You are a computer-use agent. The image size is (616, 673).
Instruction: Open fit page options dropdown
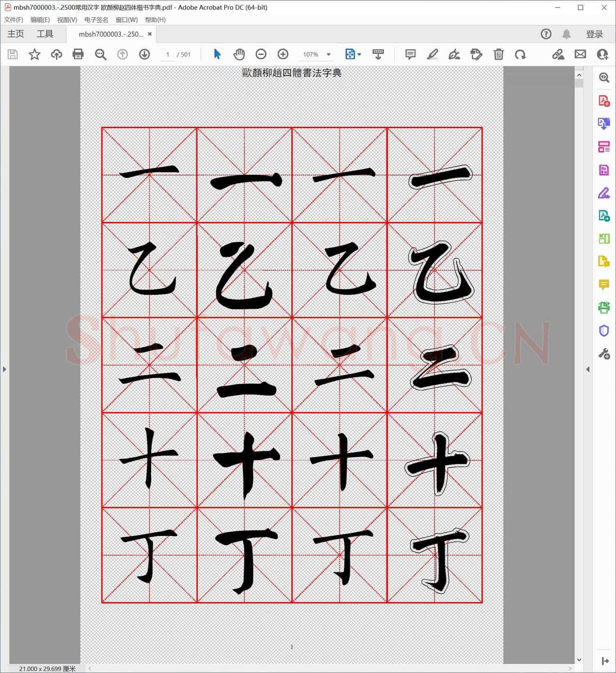[x=353, y=54]
